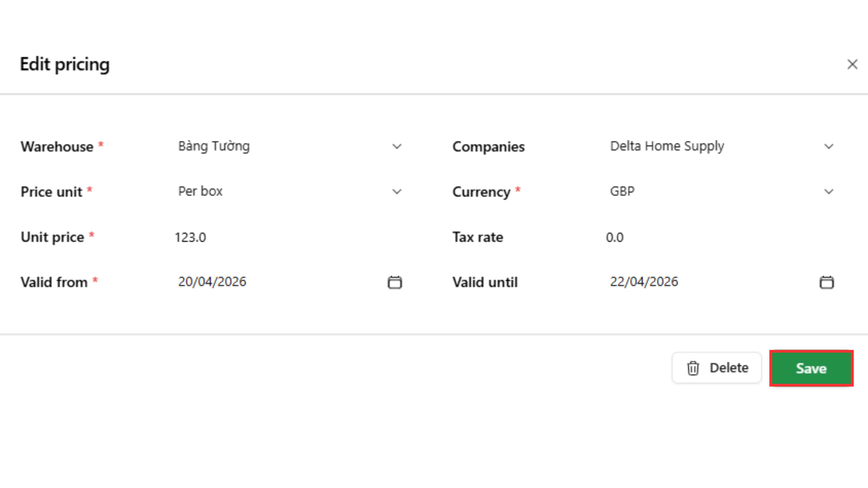
Task: Click the trash icon on Delete
Action: pyautogui.click(x=693, y=368)
